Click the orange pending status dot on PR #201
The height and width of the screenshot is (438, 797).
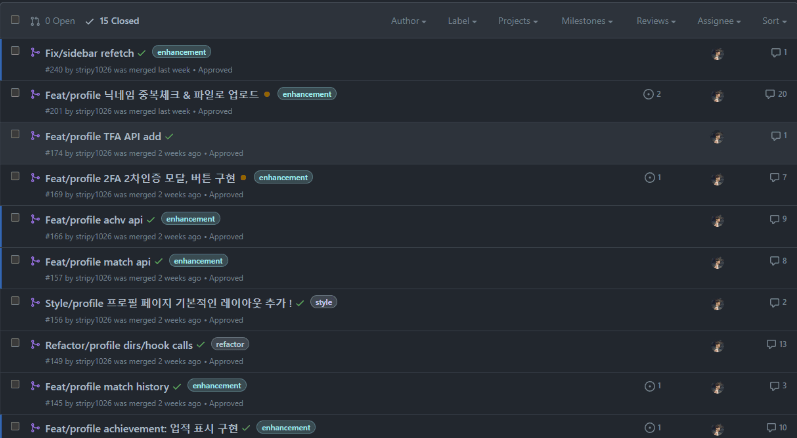pyautogui.click(x=267, y=94)
